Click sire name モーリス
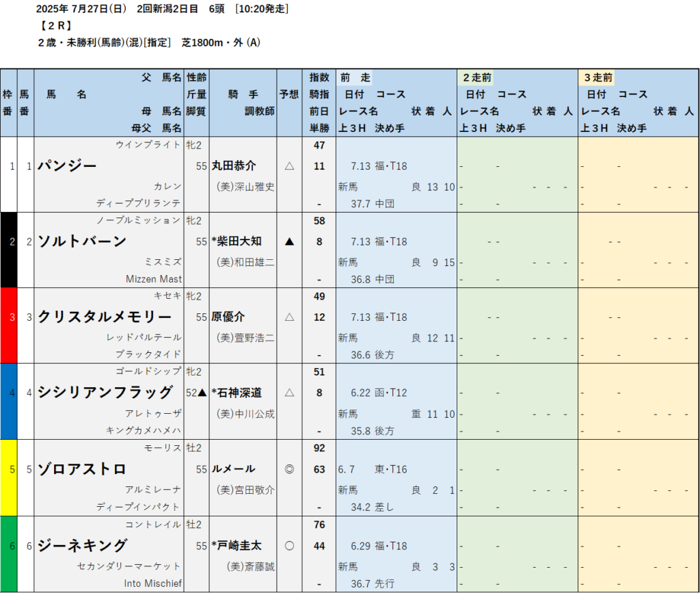 point(162,447)
